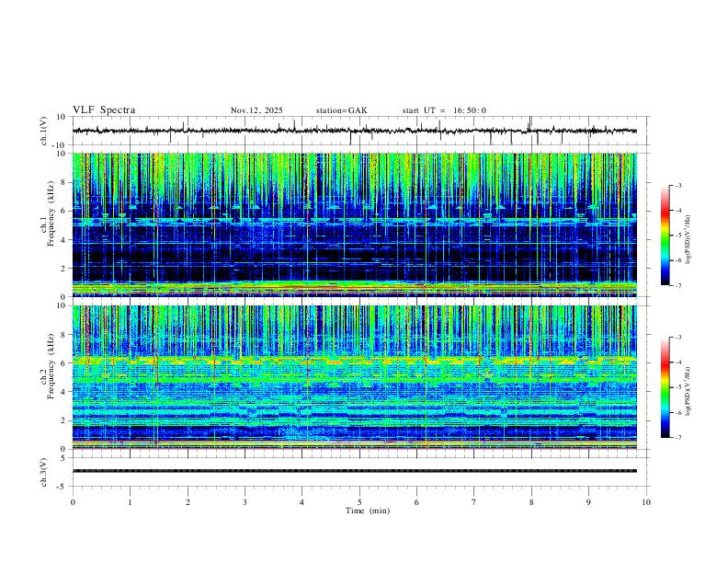Click the '-7' tick on ch.2 colorbar

click(677, 438)
